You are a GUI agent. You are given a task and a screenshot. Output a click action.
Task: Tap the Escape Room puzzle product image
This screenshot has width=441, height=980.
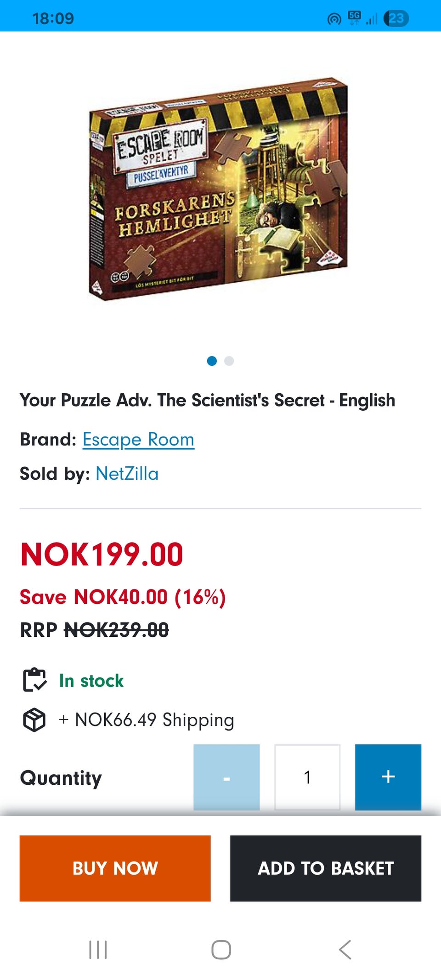(x=218, y=188)
